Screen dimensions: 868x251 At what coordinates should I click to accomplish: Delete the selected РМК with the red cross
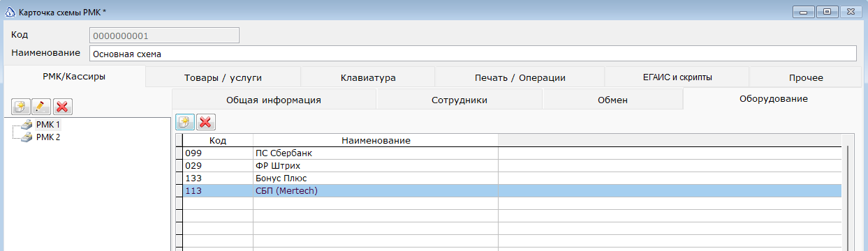[63, 107]
